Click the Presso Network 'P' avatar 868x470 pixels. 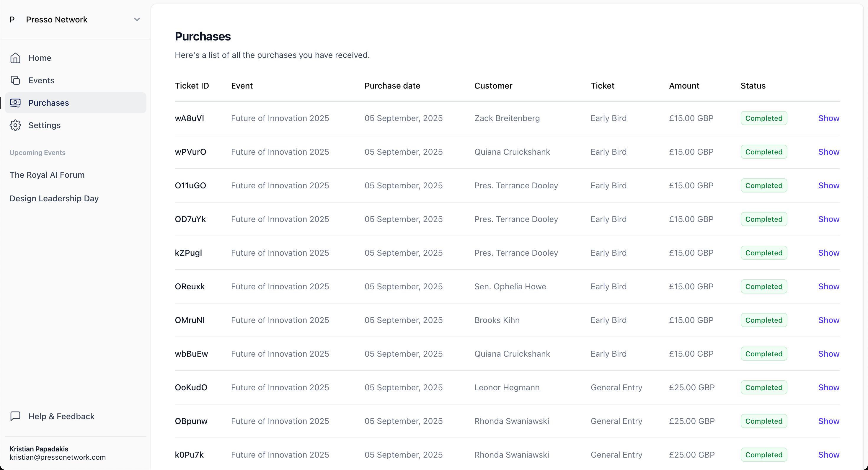point(12,19)
